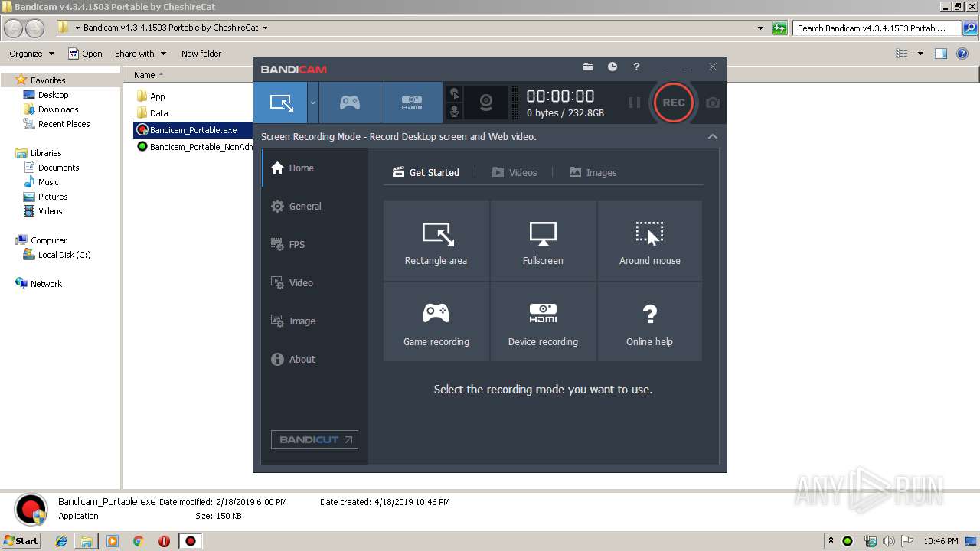Choose Game recording tile
Screen dimensions: 980x551
[436, 322]
